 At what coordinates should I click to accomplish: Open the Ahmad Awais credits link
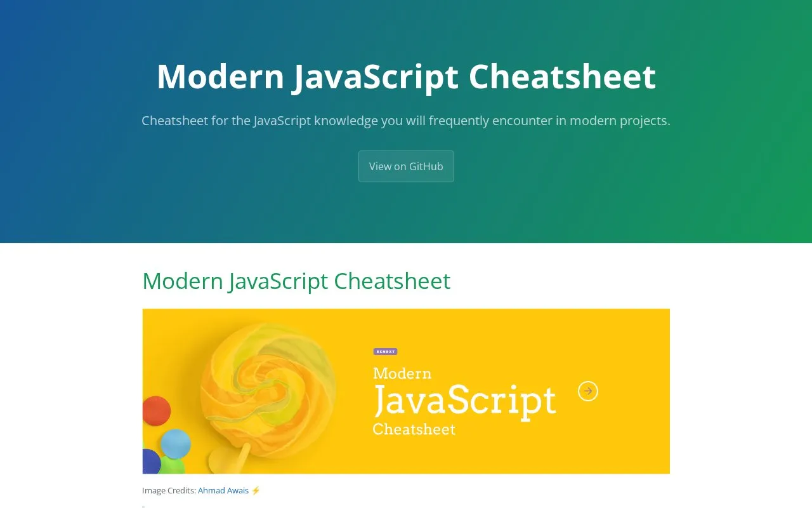click(x=223, y=490)
